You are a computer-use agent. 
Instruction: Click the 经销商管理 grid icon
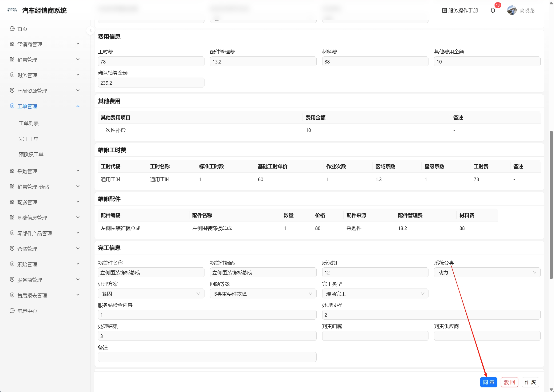pyautogui.click(x=12, y=44)
